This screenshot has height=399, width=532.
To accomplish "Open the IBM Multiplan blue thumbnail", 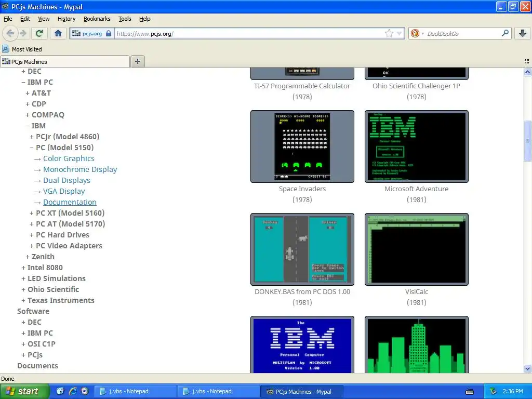I will (302, 345).
